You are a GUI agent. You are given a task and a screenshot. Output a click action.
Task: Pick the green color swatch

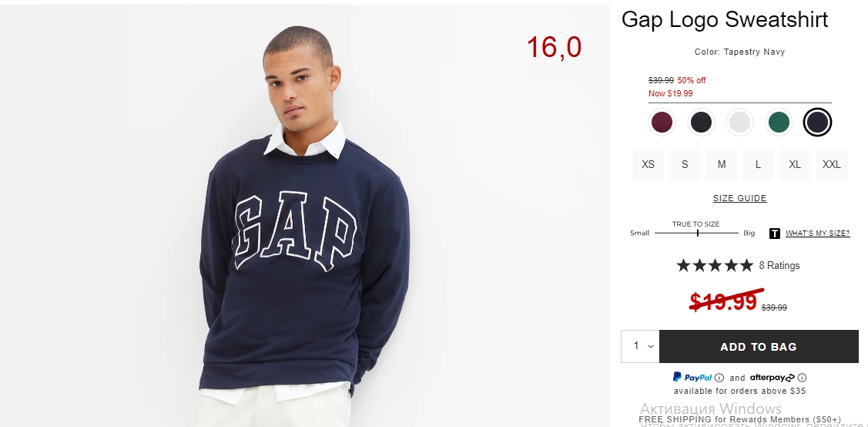click(779, 122)
